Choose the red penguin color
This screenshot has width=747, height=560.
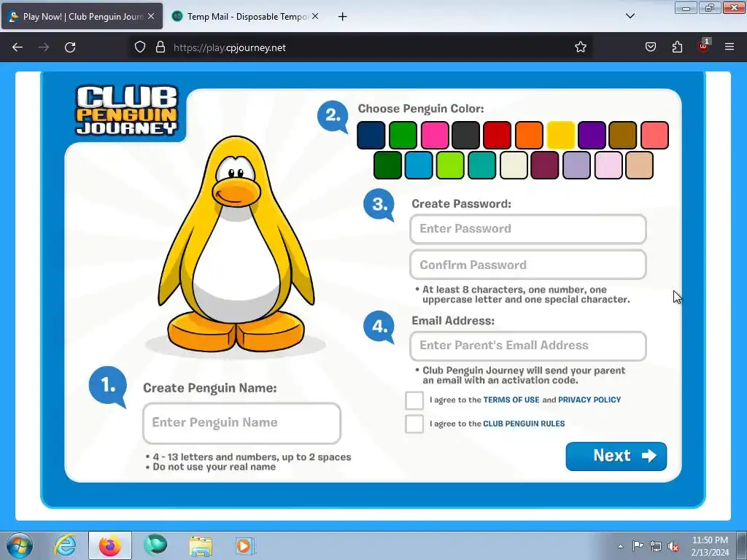498,135
